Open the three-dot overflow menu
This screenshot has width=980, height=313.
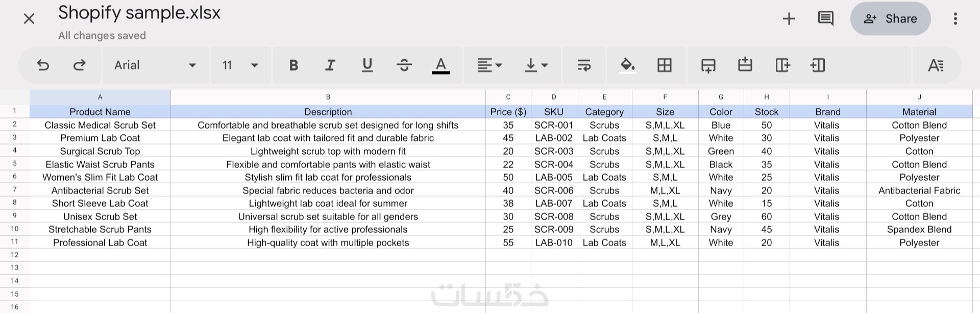click(955, 19)
